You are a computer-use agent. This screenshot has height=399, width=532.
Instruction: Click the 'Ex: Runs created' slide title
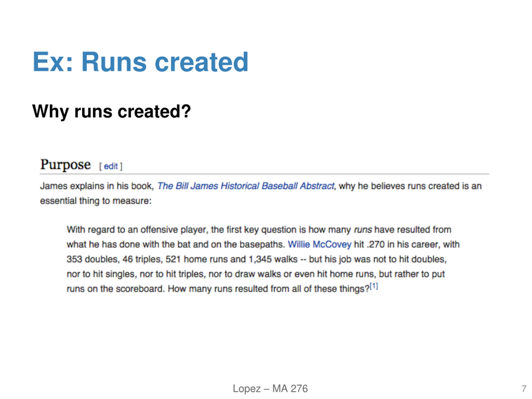click(140, 62)
